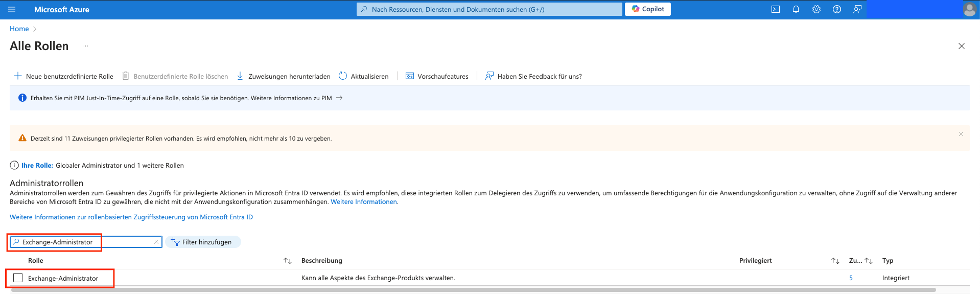The width and height of the screenshot is (980, 295).
Task: Dismiss the privileged roles warning banner
Action: click(961, 134)
